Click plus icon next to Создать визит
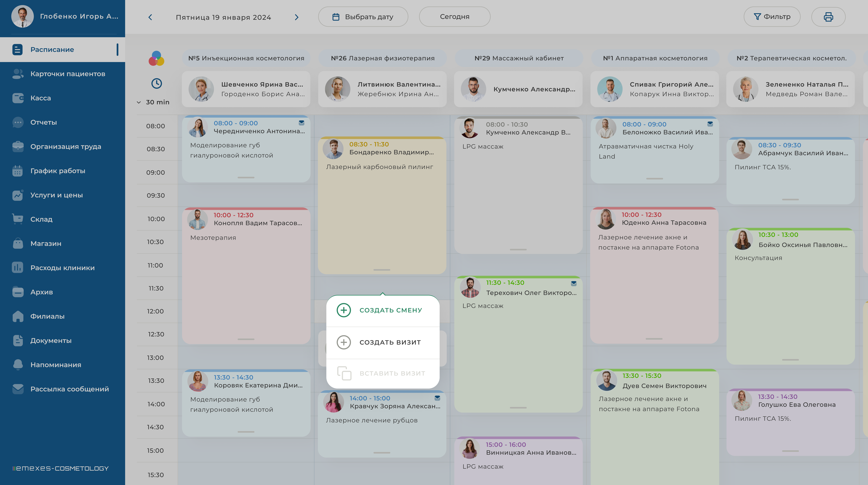The image size is (868, 485). point(344,342)
